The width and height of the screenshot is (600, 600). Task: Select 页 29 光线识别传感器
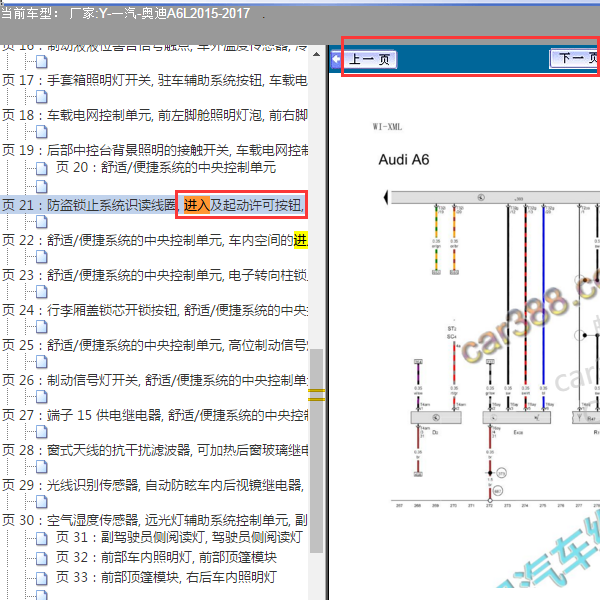tap(153, 485)
